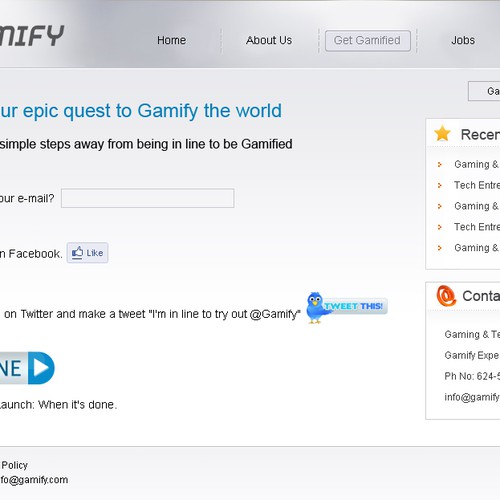500x500 pixels.
Task: Click the second orange arrow bullet, beside Tech Entre
Action: (440, 185)
